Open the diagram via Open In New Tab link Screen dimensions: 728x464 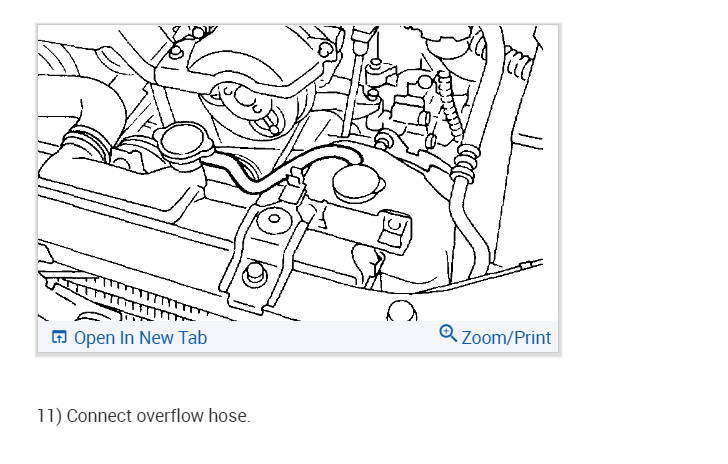point(140,338)
